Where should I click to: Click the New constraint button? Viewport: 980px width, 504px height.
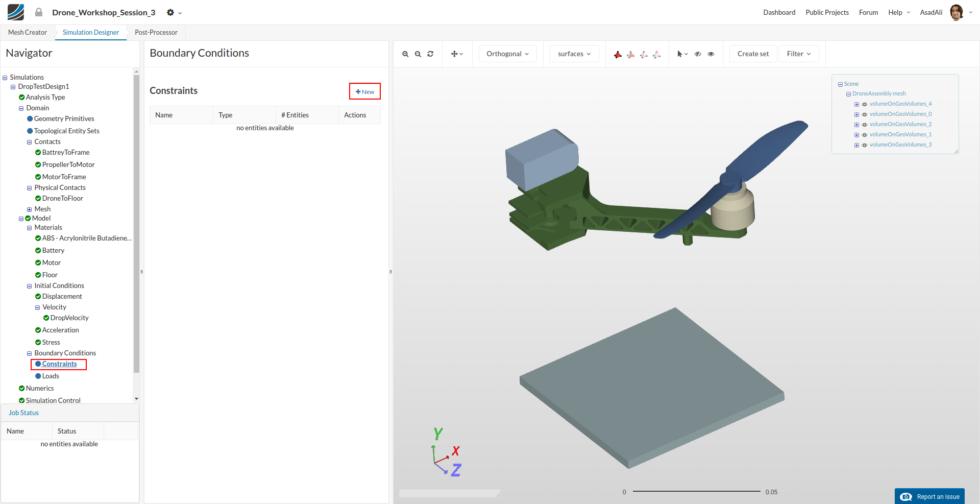point(364,91)
